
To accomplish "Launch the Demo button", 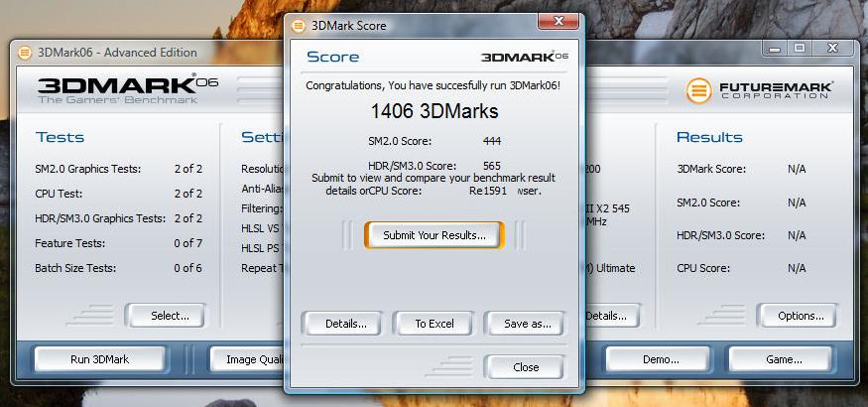I will coord(658,359).
